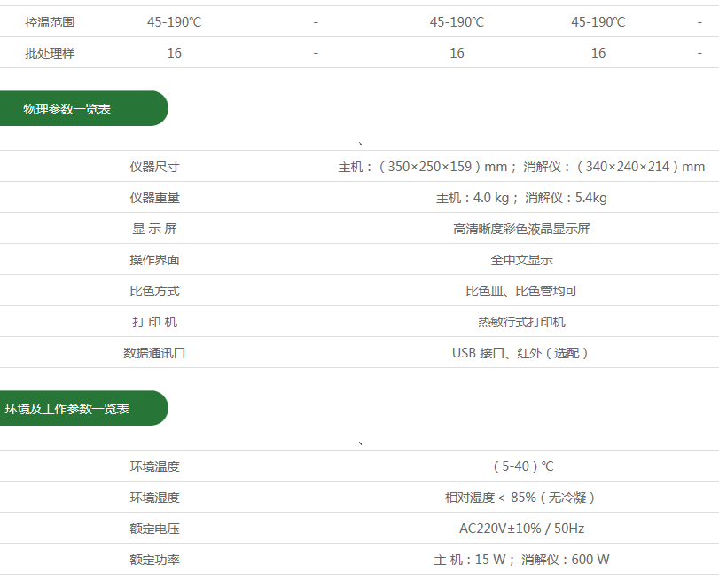The width and height of the screenshot is (719, 588).
Task: Click the USB 接口、红外（选配）value
Action: point(521,353)
